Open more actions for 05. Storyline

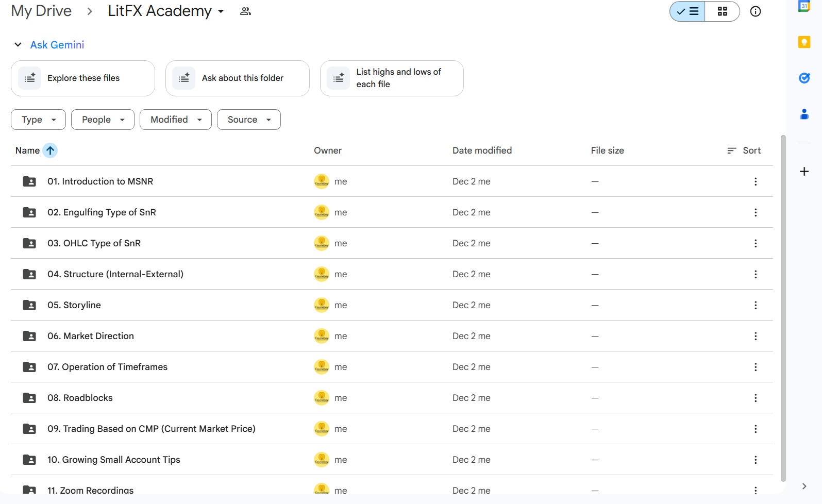point(755,305)
